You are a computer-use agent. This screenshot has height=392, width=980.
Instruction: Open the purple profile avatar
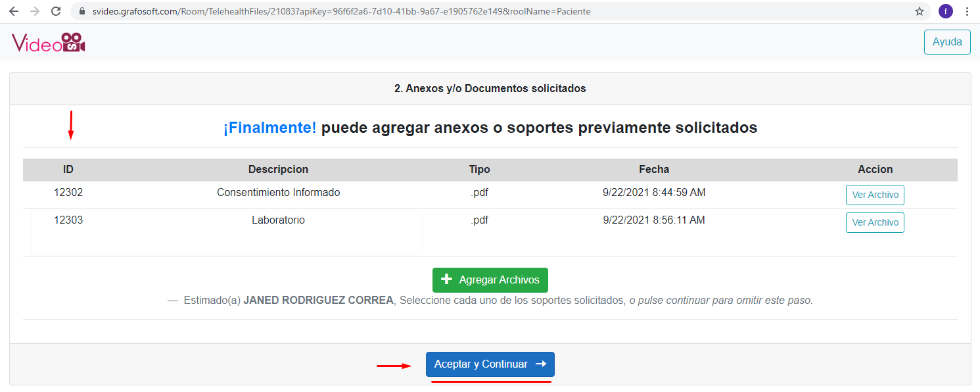coord(945,11)
